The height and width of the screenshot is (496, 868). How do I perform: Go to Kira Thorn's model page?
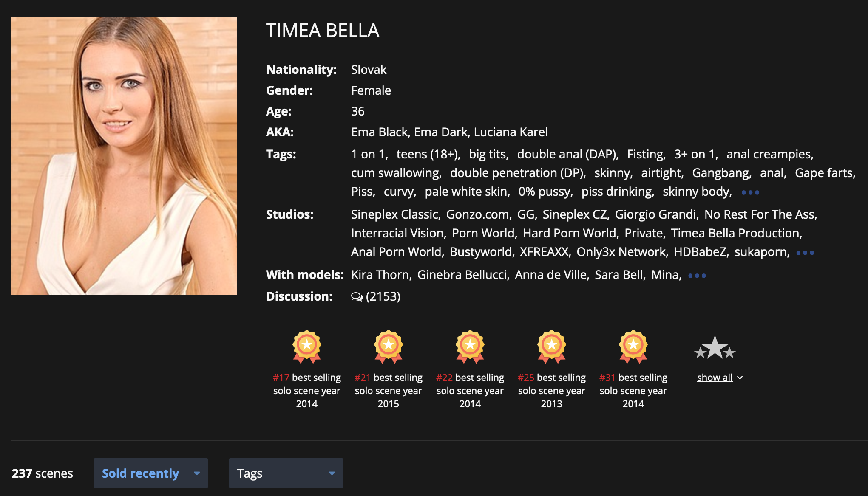pyautogui.click(x=380, y=275)
